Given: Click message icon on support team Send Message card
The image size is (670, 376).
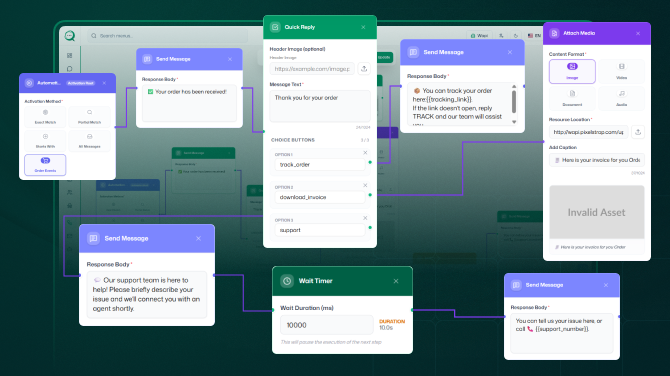Looking at the screenshot, I should [x=93, y=238].
